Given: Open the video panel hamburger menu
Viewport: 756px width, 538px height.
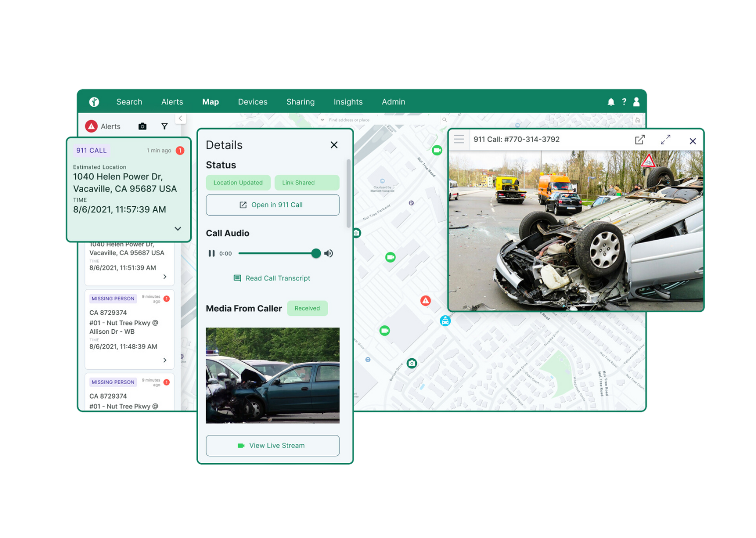Looking at the screenshot, I should point(459,139).
